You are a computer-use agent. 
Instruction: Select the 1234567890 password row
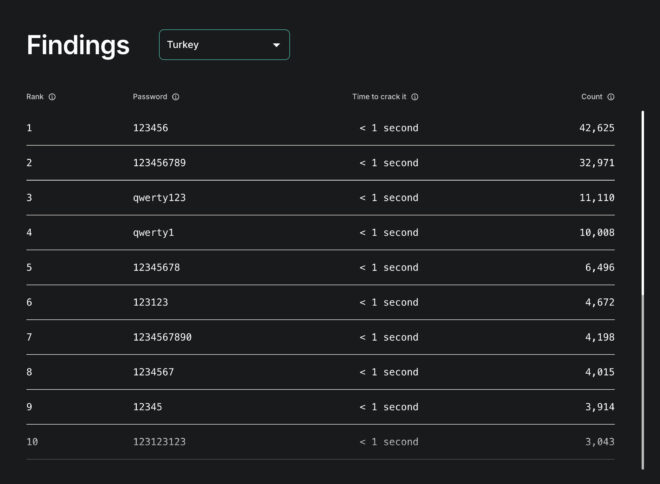[x=162, y=337]
